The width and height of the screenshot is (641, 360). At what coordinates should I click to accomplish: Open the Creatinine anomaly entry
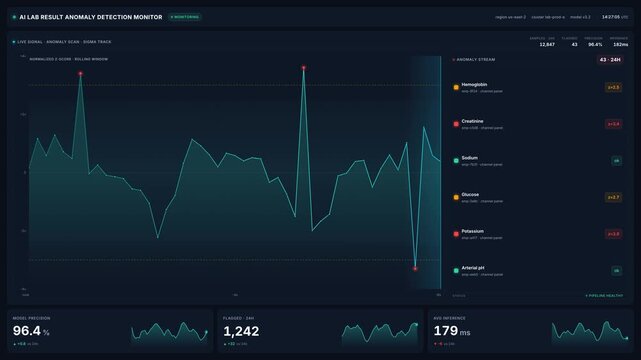tap(538, 124)
